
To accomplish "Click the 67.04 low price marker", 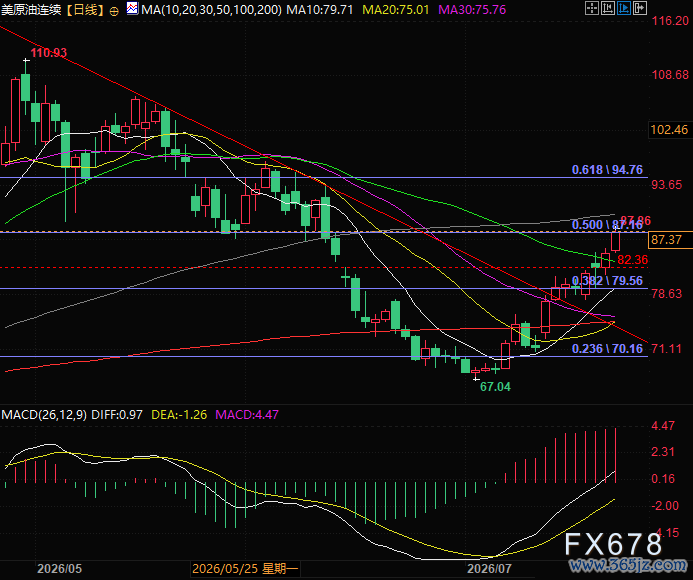I will tap(495, 387).
